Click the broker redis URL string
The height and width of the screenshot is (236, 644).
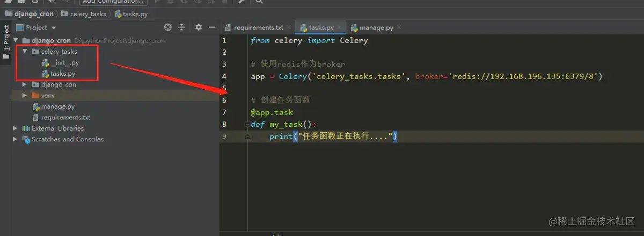pyautogui.click(x=525, y=76)
